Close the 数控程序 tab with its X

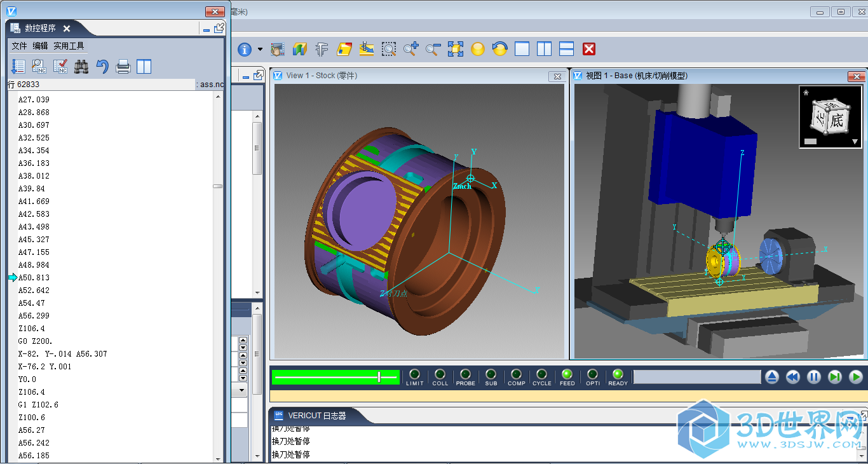coord(67,28)
